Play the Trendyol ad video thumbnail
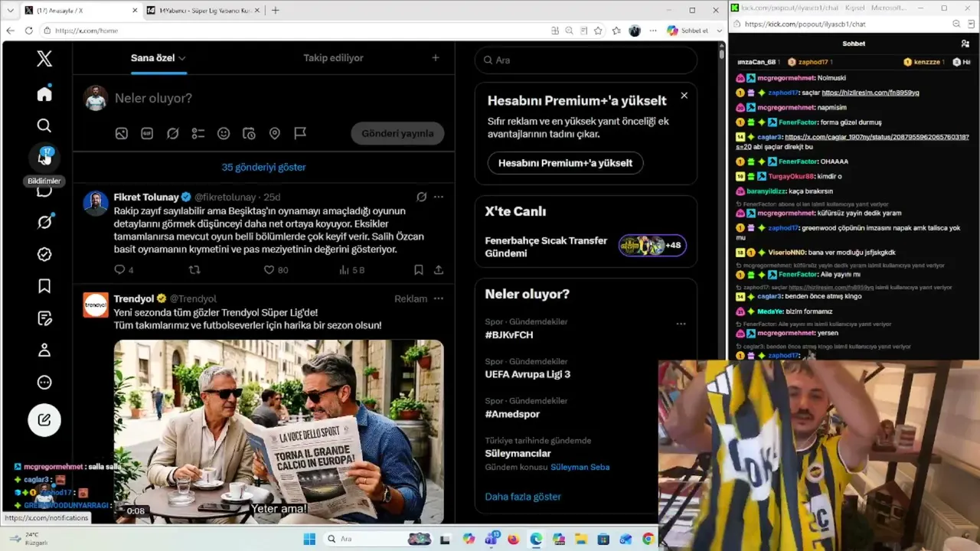Screen dimensions: 980x551 click(x=279, y=432)
